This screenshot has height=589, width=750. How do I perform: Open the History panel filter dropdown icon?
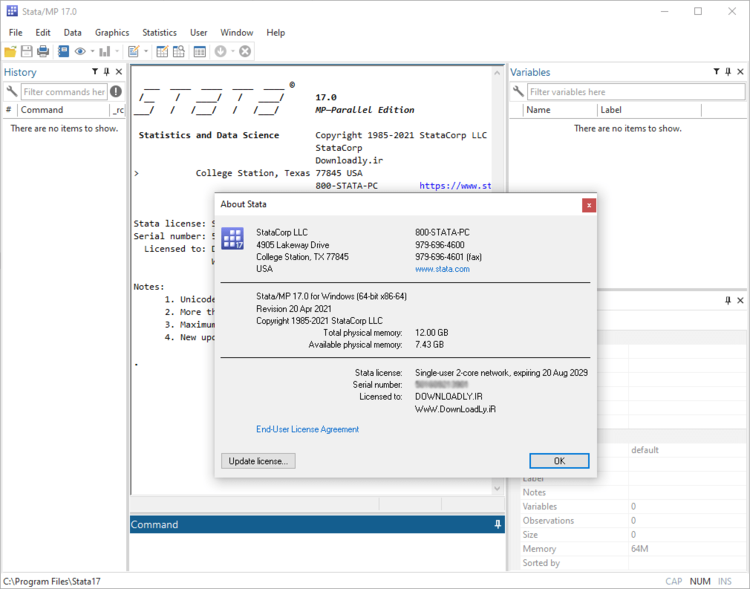click(95, 72)
